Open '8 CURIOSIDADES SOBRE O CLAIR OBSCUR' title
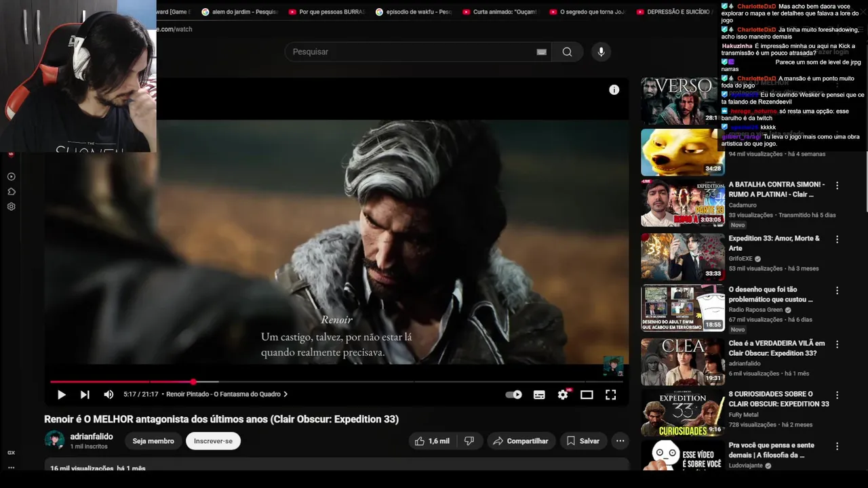Viewport: 868px width, 488px height. pos(778,399)
